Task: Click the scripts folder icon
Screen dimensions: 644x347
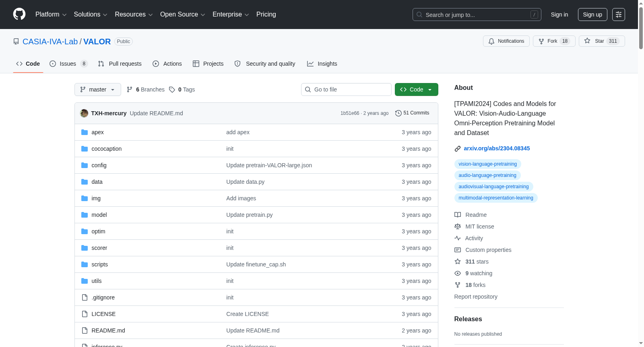Action: (85, 264)
